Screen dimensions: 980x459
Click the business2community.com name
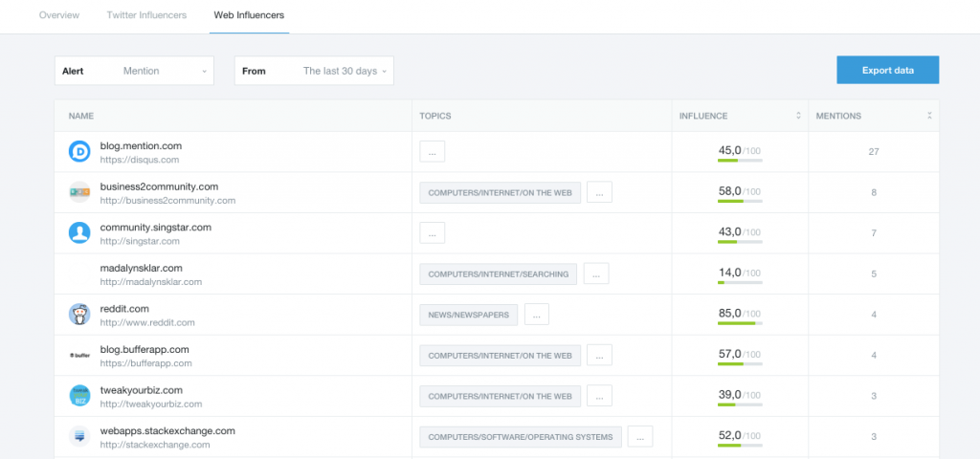(159, 186)
